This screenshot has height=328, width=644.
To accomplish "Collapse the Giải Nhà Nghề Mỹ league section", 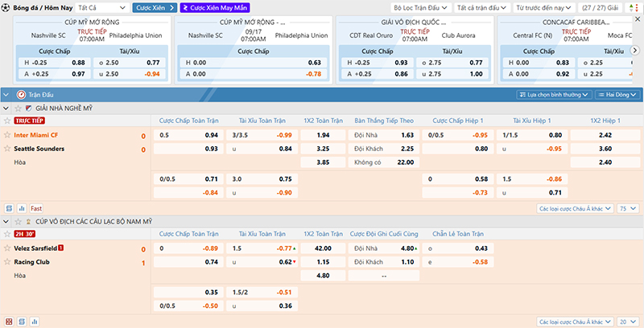I will pyautogui.click(x=7, y=108).
